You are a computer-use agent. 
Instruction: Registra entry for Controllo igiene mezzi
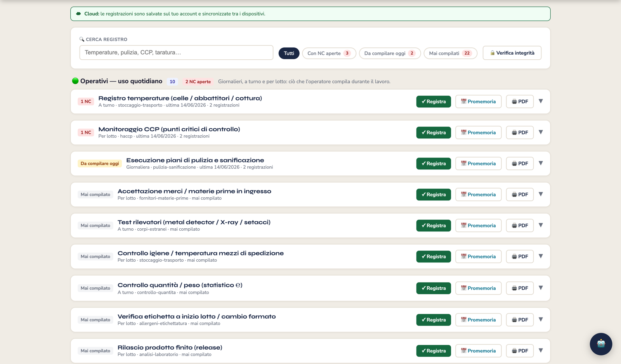click(434, 257)
